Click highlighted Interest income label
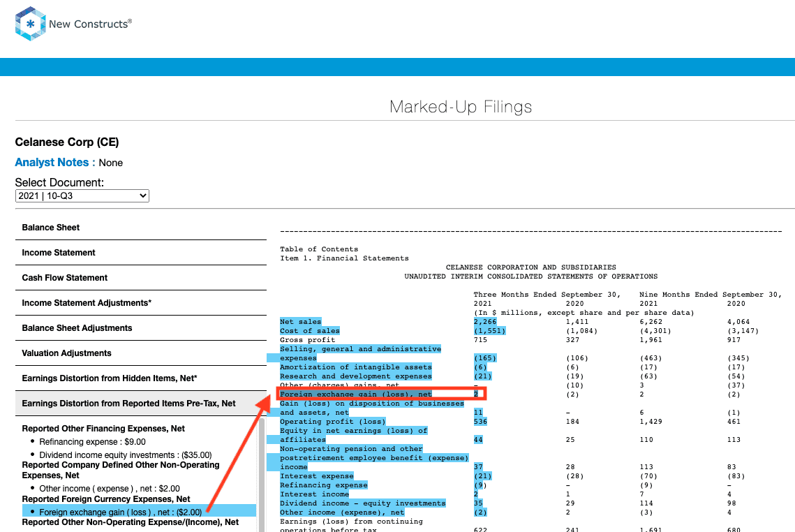The height and width of the screenshot is (532, 795). click(314, 494)
